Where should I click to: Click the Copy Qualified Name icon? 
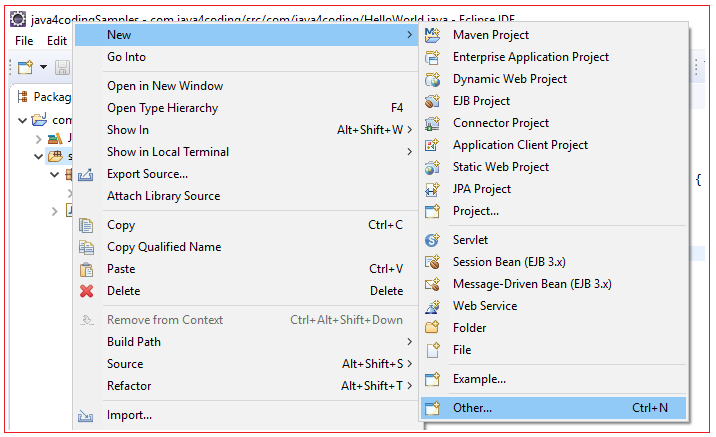coord(86,247)
